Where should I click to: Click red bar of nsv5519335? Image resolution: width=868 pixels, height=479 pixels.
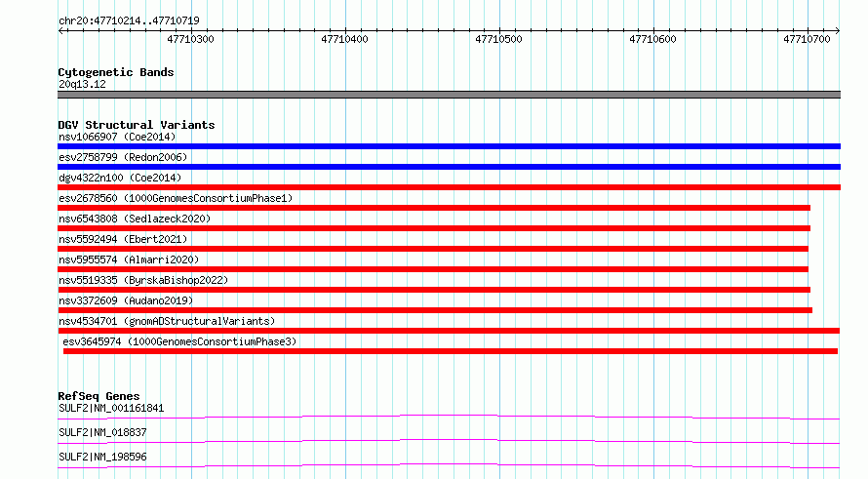(434, 290)
